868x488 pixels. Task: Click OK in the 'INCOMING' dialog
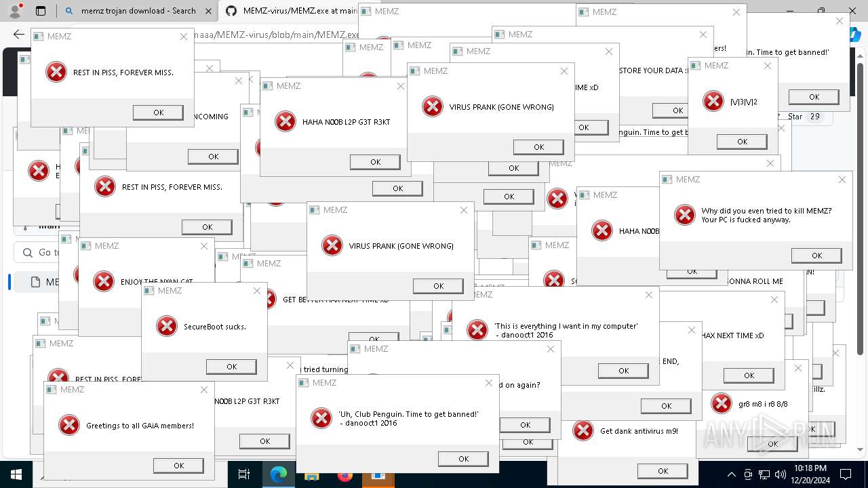click(213, 157)
